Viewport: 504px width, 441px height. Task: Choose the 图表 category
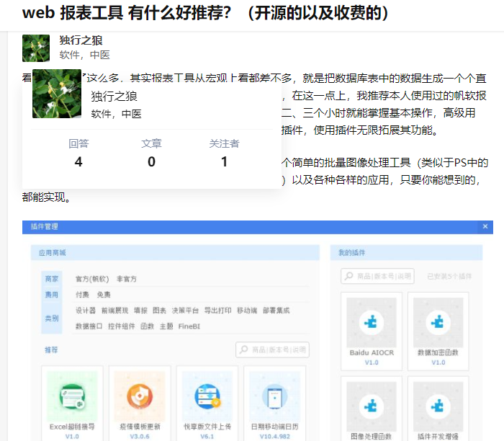coord(159,311)
